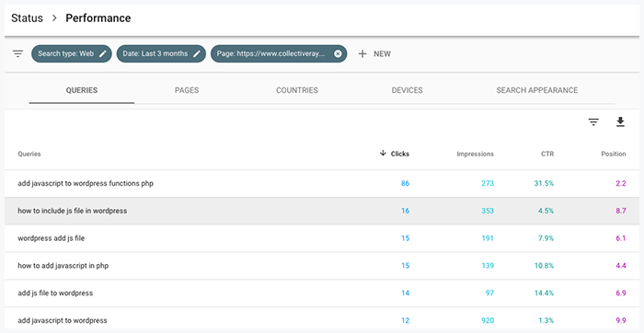Open the Page: https://www.collectiveray filter chip
The height and width of the screenshot is (333, 644).
click(279, 53)
